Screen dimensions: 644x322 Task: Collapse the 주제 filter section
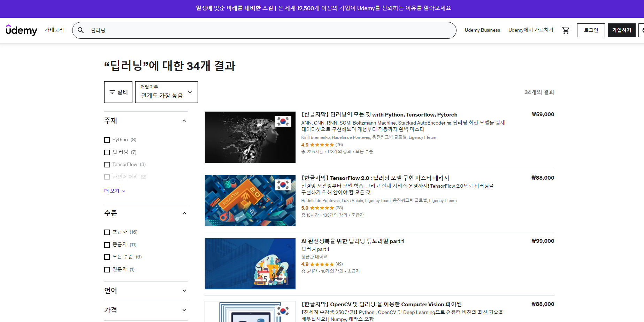146,121
